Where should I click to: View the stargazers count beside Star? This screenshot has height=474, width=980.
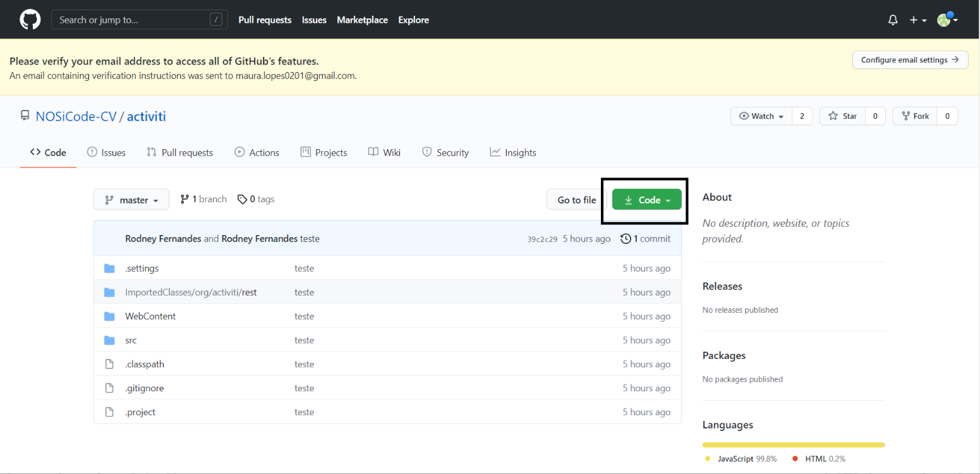click(875, 116)
